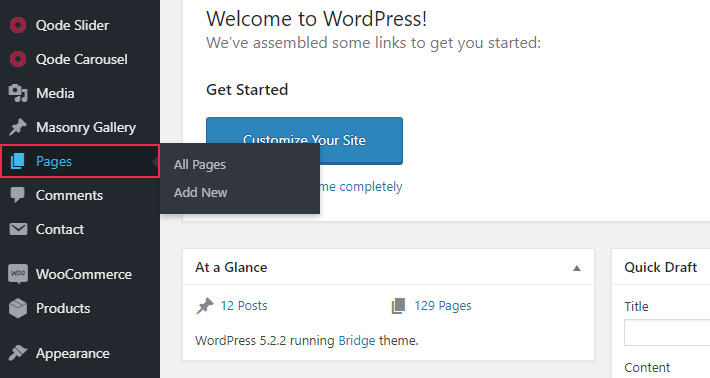Open the WooCommerce menu label
Screen dimensions: 710x378
(x=84, y=274)
